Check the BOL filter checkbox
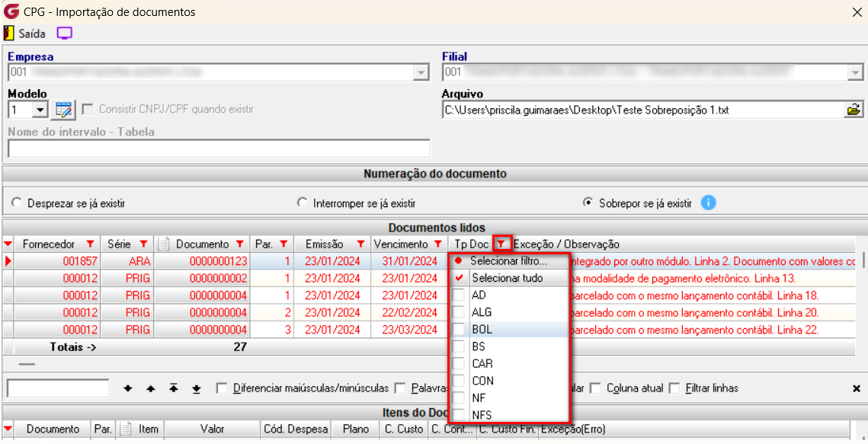 [459, 329]
